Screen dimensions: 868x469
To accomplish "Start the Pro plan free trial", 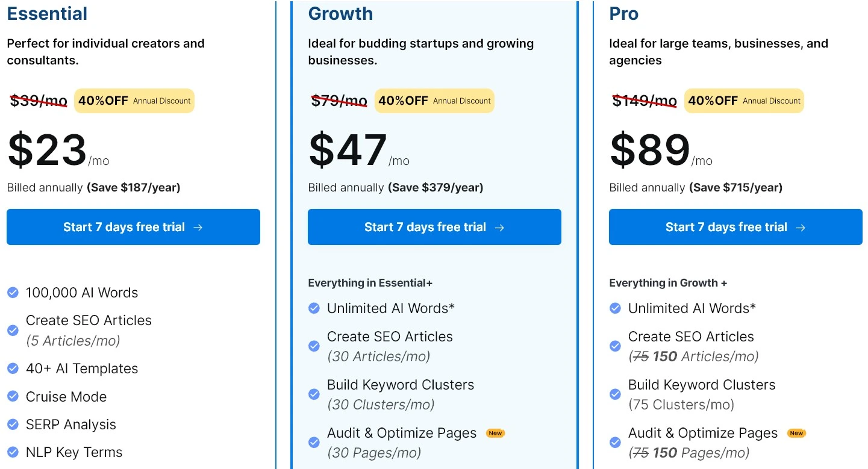I will (x=735, y=227).
